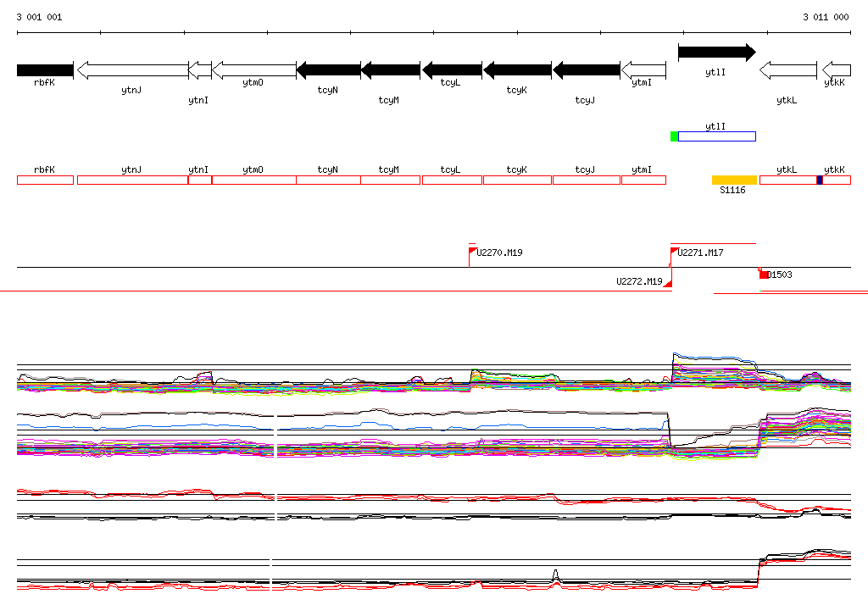Select the black tcyJ gene arrow
The width and height of the screenshot is (868, 605).
[586, 69]
